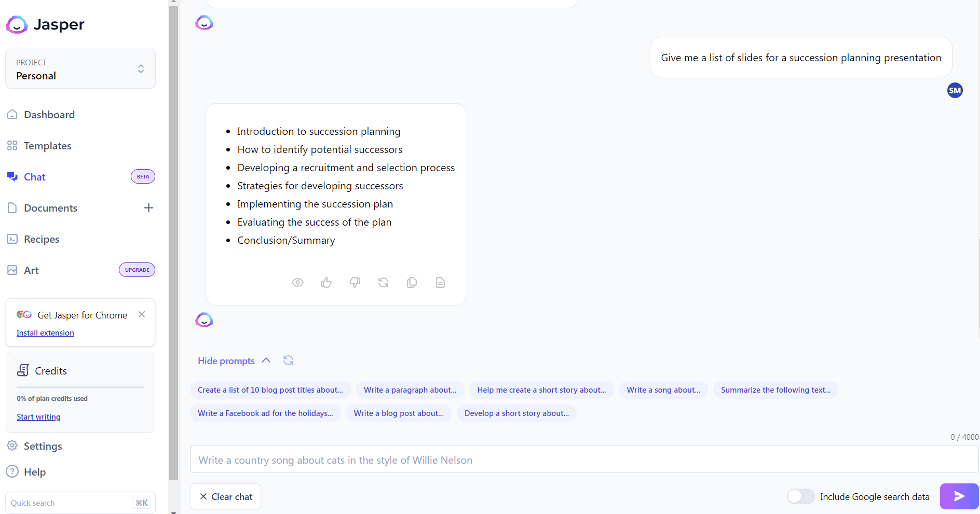Clear the chat
Viewport: 980px width, 514px height.
click(x=226, y=496)
